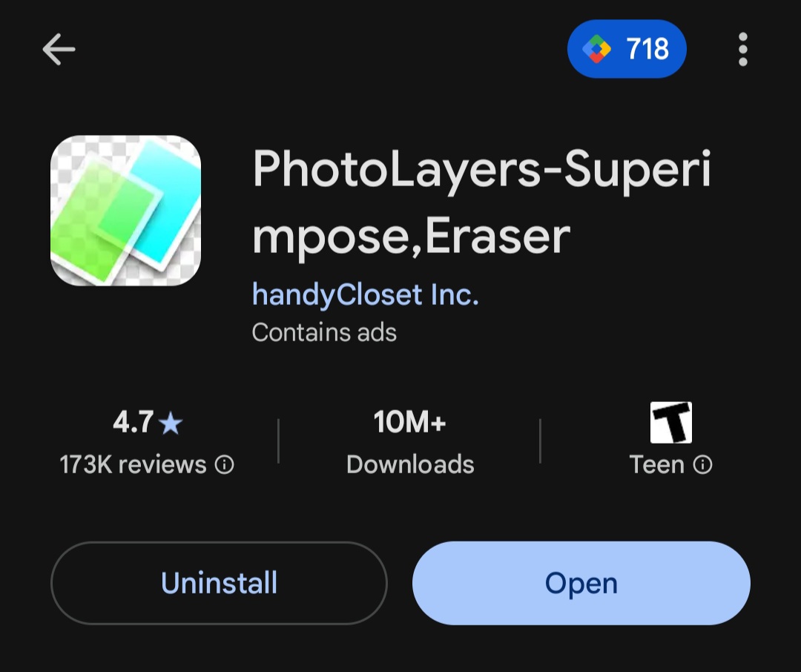Uninstall the PhotoLayers app
This screenshot has height=672, width=801.
219,583
